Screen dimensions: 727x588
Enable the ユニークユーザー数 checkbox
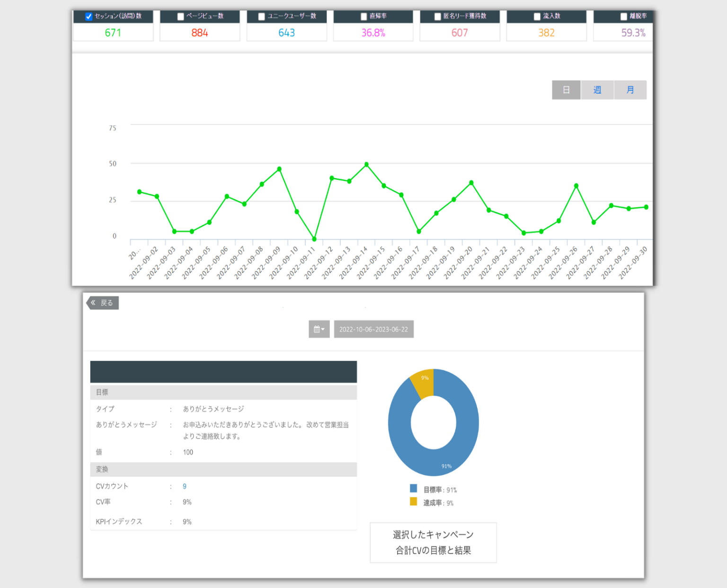(261, 17)
